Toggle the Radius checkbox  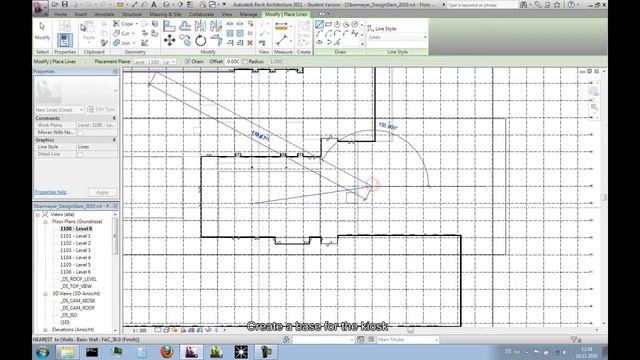coord(245,61)
